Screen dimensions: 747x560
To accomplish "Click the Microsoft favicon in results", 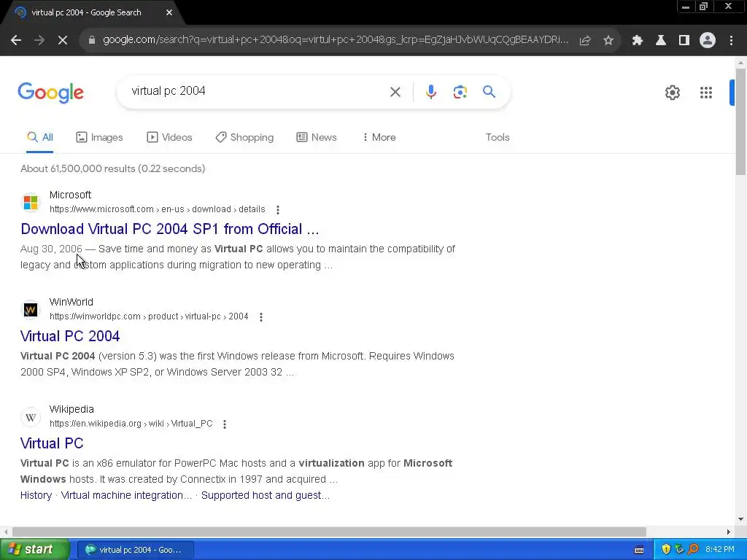I will click(x=31, y=203).
